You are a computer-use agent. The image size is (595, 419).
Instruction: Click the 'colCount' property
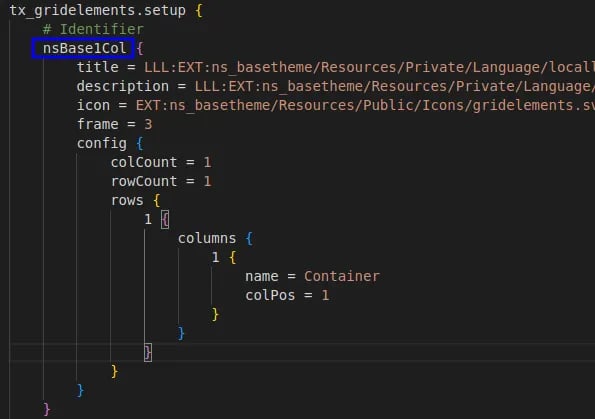(144, 162)
